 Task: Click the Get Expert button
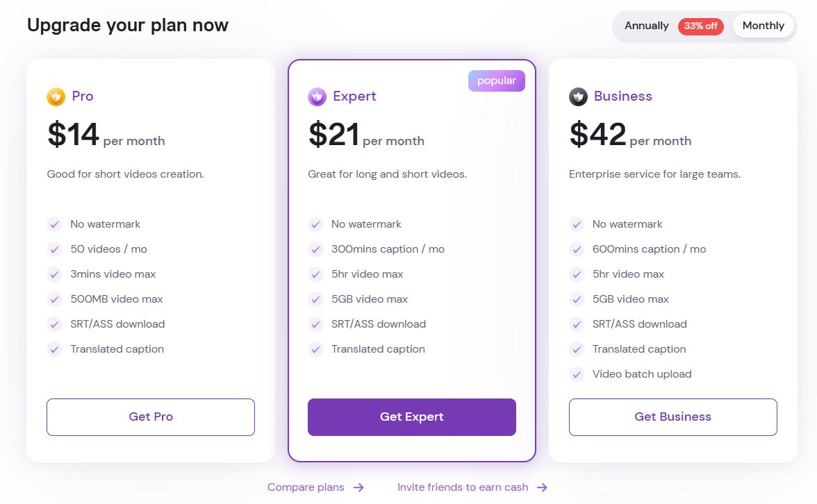point(411,417)
